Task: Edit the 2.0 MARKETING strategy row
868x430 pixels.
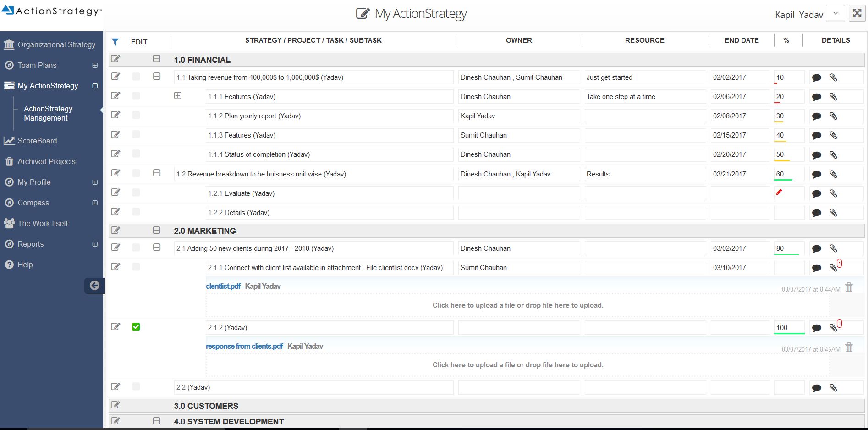Action: (x=115, y=230)
